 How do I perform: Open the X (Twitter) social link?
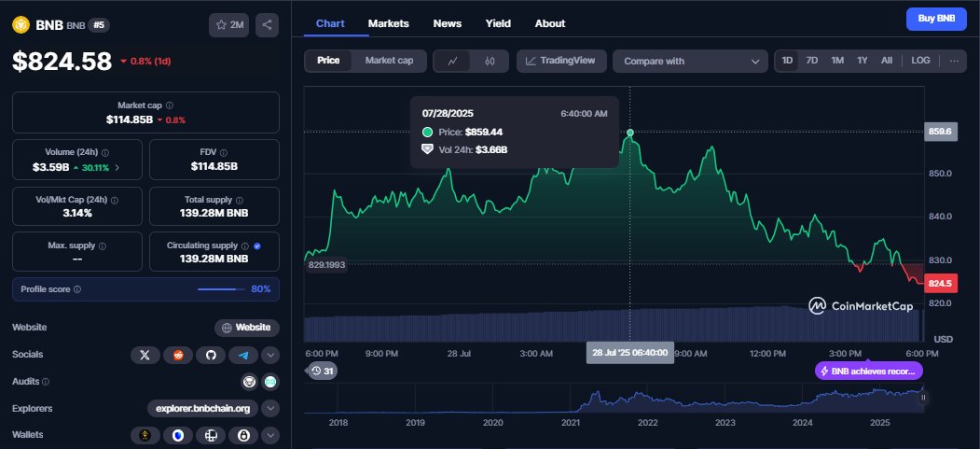(145, 356)
